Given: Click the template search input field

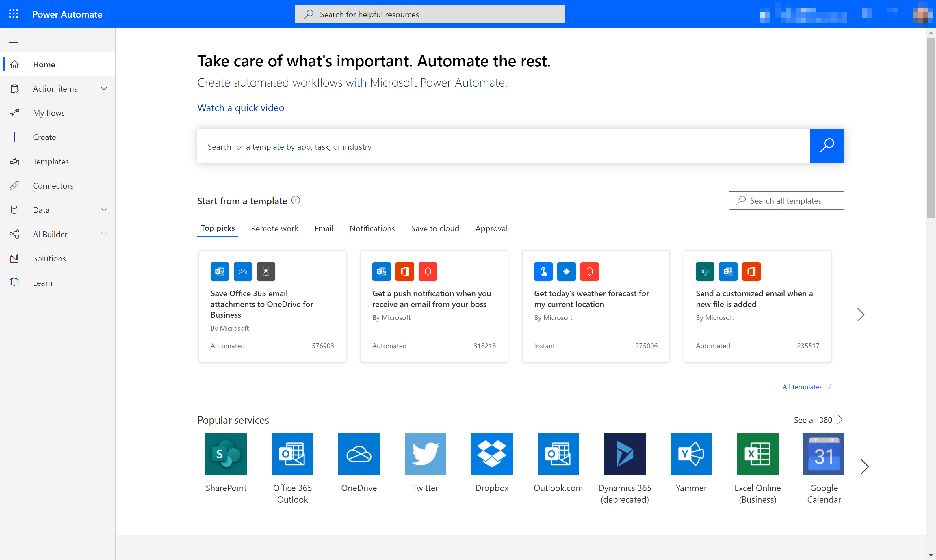Looking at the screenshot, I should click(x=503, y=146).
